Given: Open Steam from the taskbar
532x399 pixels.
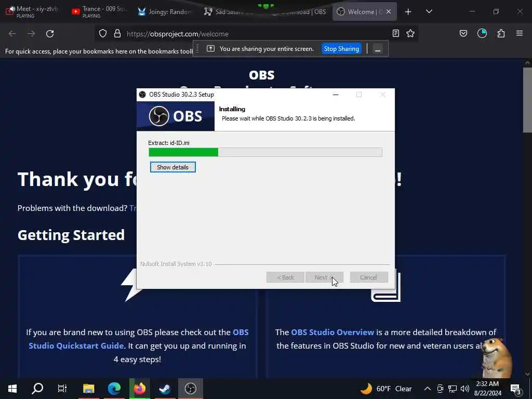Looking at the screenshot, I should pyautogui.click(x=165, y=389).
